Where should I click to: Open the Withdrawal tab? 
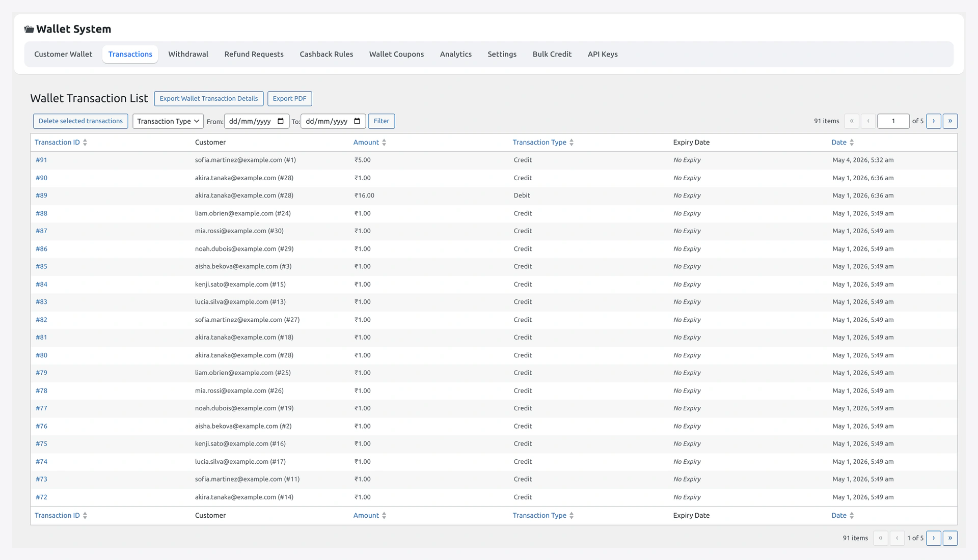pos(188,54)
